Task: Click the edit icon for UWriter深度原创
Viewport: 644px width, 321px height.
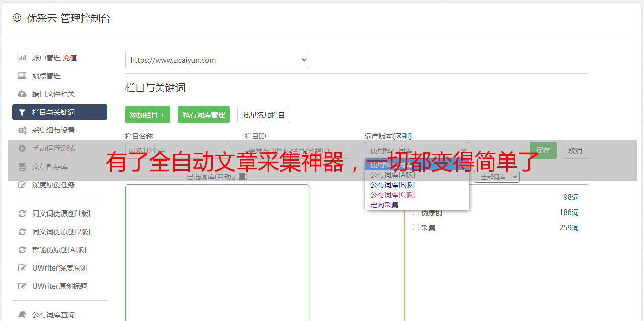Action: pyautogui.click(x=22, y=268)
